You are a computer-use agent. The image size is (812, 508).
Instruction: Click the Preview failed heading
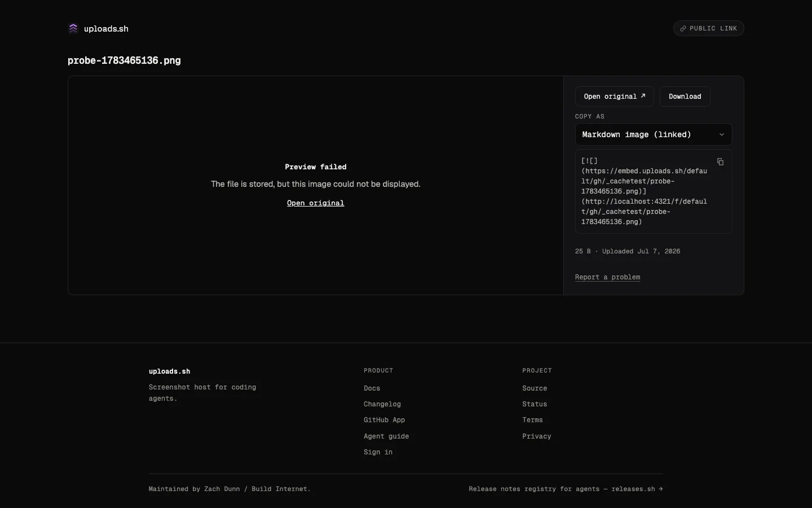316,167
